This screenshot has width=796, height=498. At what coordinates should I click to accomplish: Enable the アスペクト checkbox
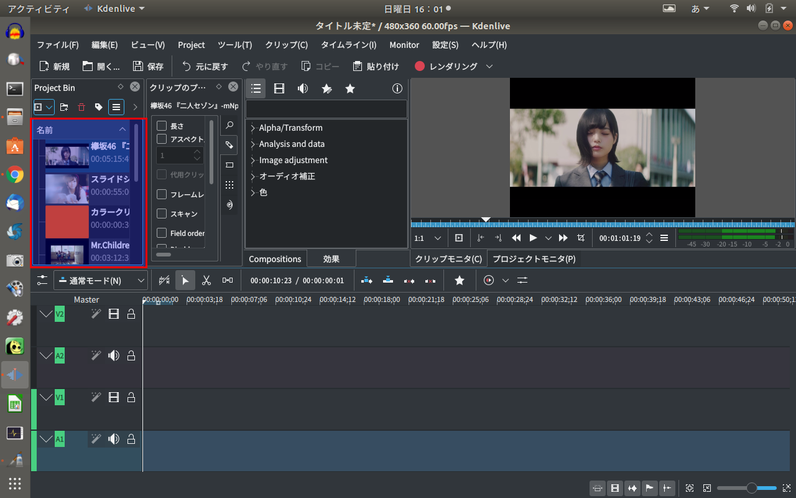[x=161, y=139]
